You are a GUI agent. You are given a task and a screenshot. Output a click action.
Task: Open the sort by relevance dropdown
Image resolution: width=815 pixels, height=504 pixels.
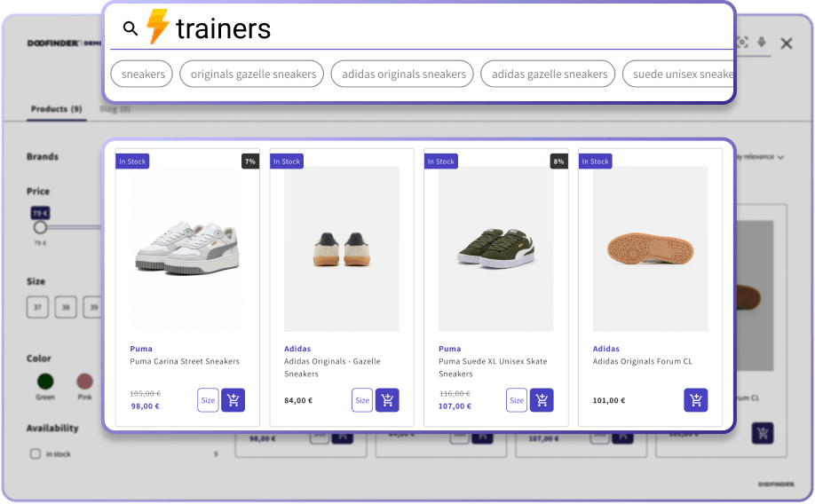(759, 157)
